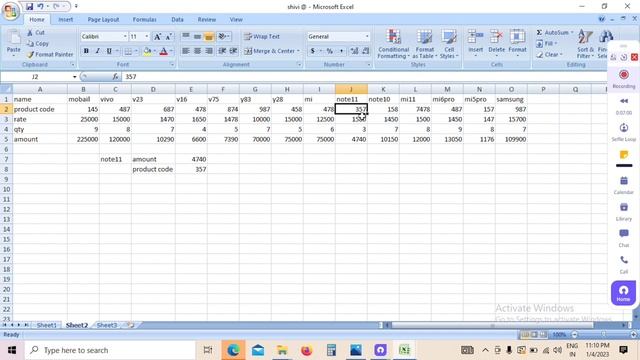This screenshot has height=360, width=640.
Task: Click Clear button in Editing group
Action: point(549,54)
